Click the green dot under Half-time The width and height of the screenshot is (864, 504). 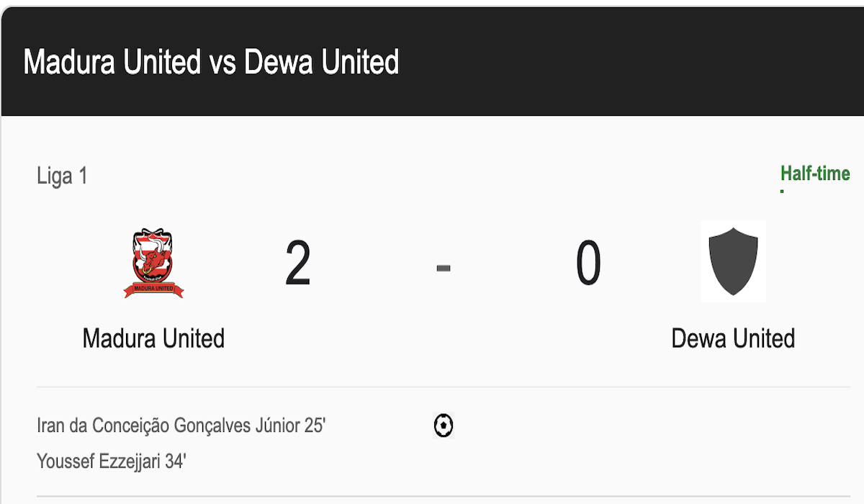(x=782, y=192)
